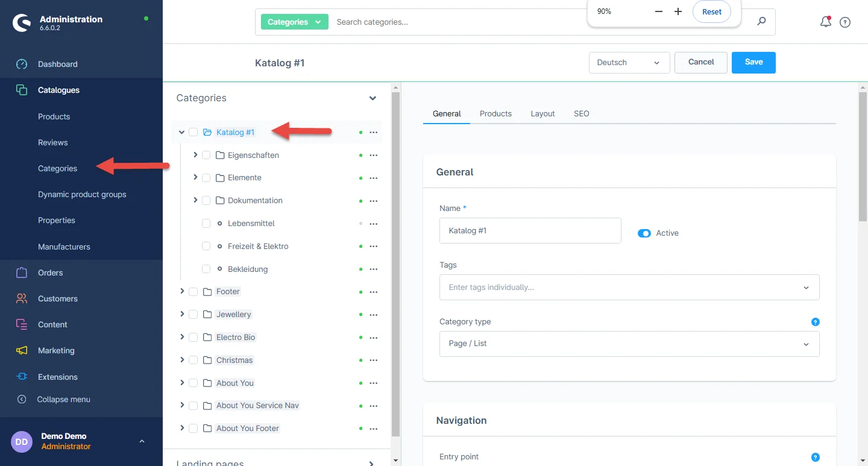Open the help question mark icon
The width and height of the screenshot is (868, 466).
click(845, 22)
